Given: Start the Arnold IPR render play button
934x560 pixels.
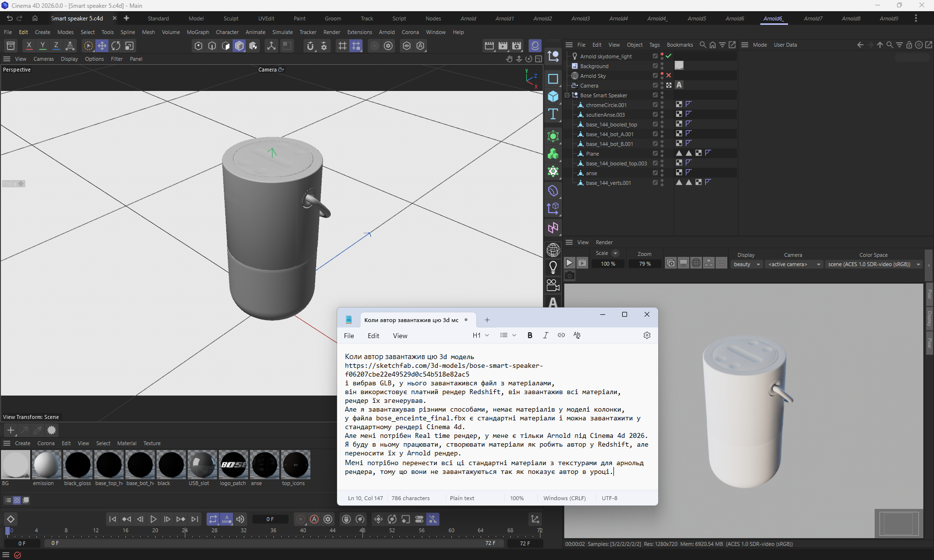Looking at the screenshot, I should (569, 263).
